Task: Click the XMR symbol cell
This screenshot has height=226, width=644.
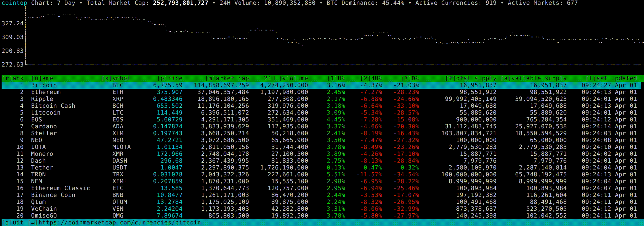Action: pyautogui.click(x=118, y=154)
